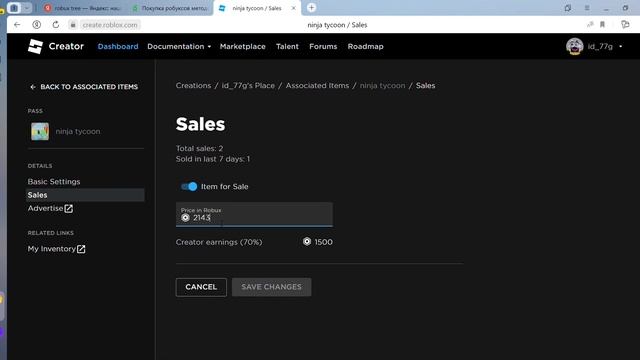Open the Talent nav item
Viewport: 640px width, 360px height.
pos(287,47)
